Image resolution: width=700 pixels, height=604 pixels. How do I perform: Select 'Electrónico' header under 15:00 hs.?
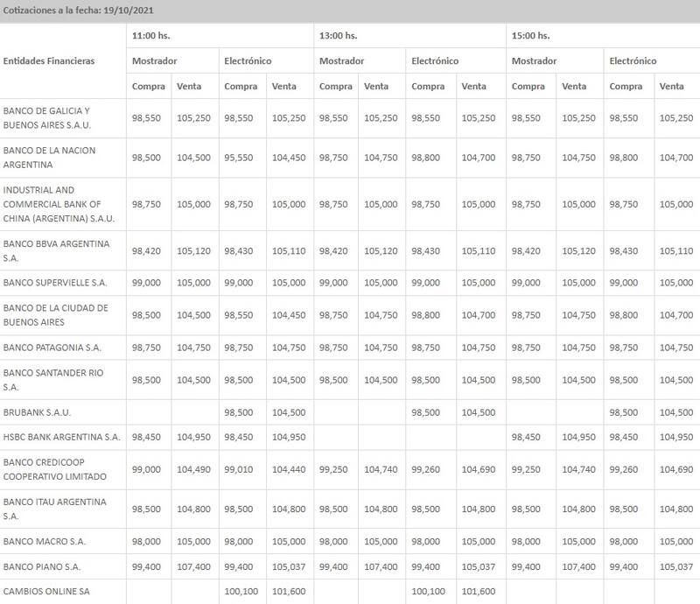633,61
